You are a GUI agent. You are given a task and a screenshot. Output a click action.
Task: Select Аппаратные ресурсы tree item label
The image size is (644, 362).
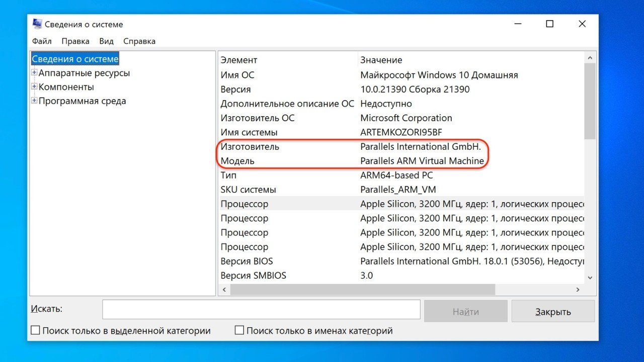click(x=84, y=73)
